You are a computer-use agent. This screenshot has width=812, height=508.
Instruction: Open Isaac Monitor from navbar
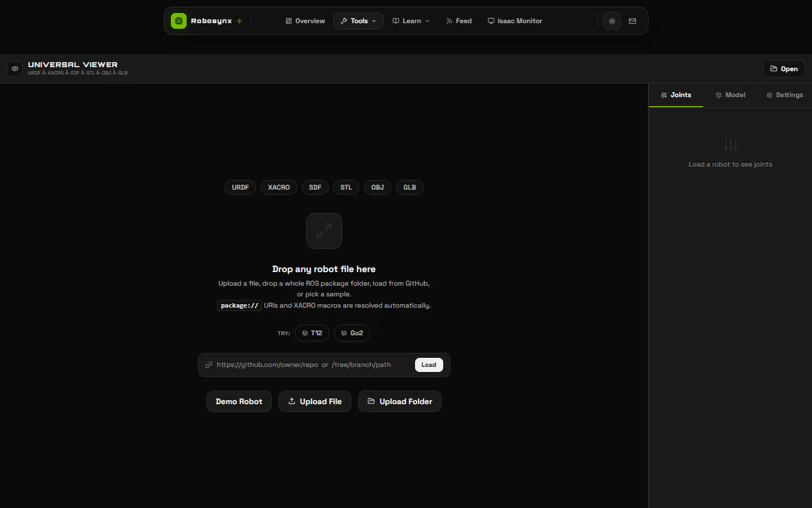click(515, 21)
